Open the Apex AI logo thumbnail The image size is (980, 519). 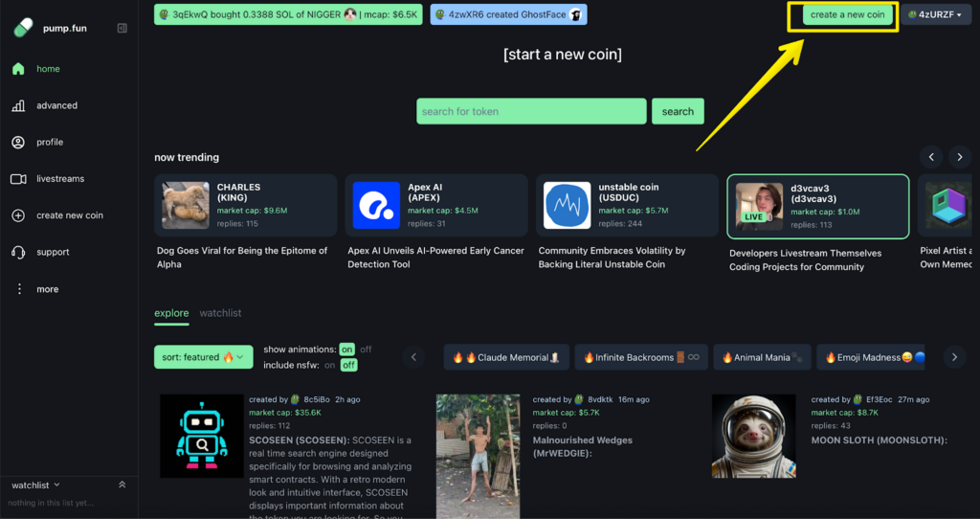[x=376, y=205]
